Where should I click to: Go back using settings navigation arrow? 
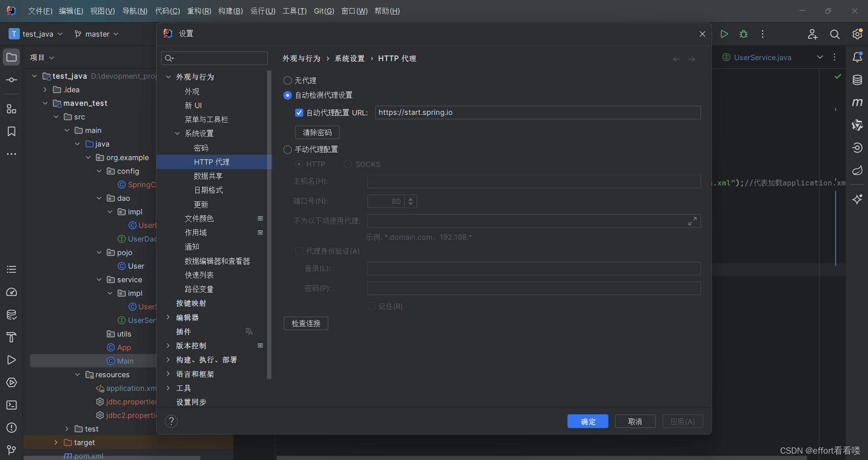coord(677,59)
